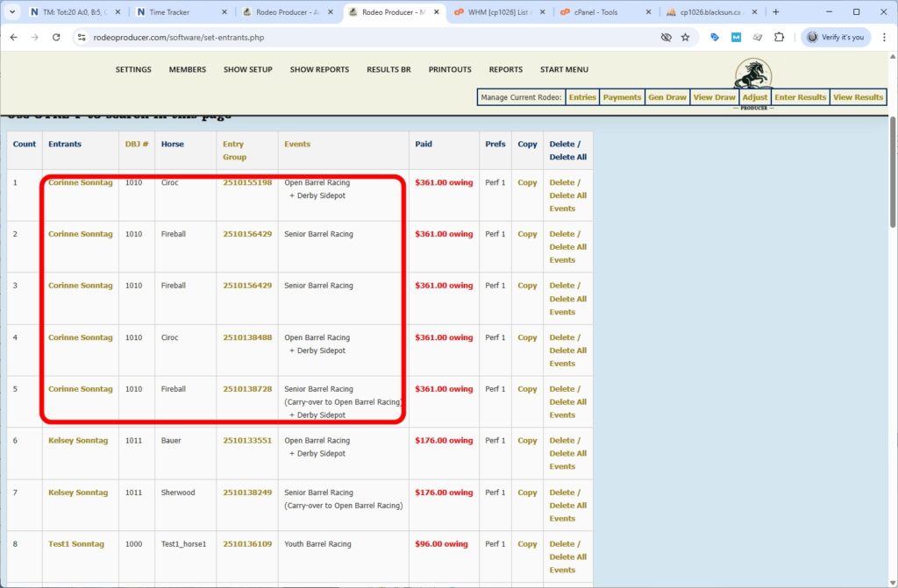Reload the current page

(55, 38)
